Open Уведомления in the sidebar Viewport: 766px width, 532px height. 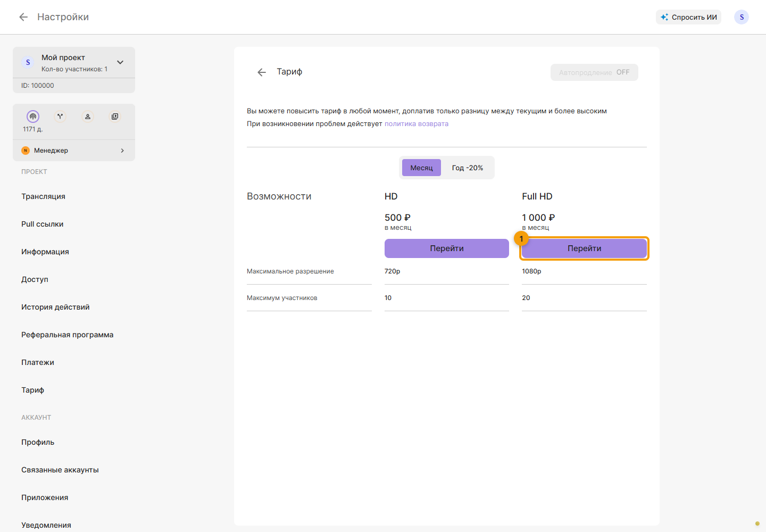(46, 525)
